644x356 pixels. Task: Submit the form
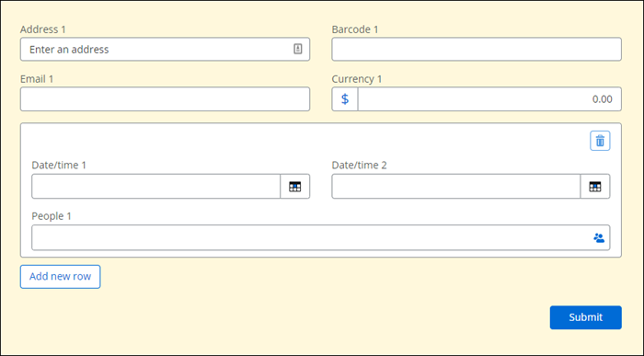[586, 317]
